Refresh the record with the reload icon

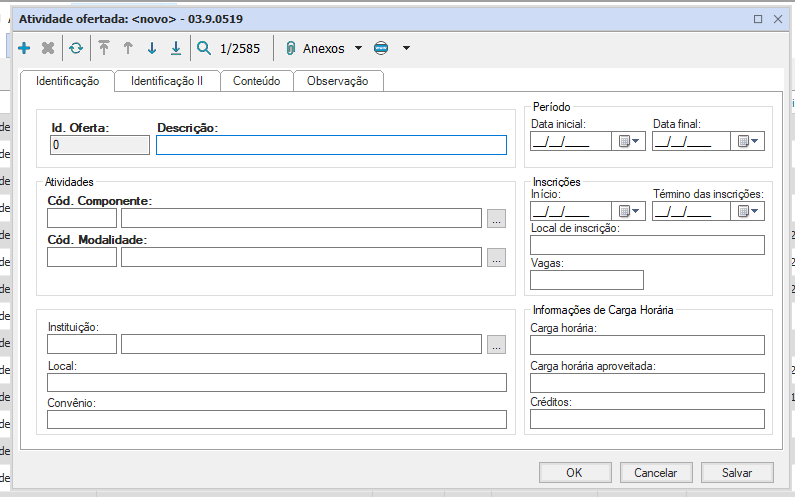coord(76,48)
